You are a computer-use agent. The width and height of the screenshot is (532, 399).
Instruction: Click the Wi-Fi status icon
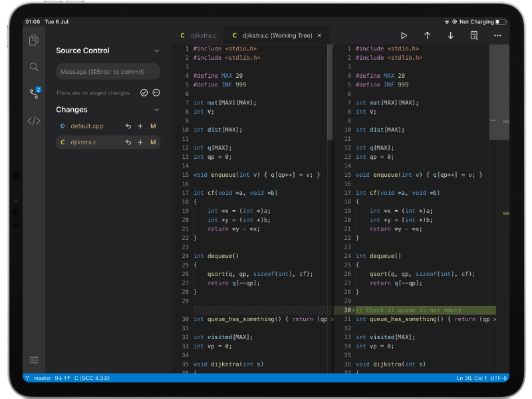pyautogui.click(x=447, y=22)
